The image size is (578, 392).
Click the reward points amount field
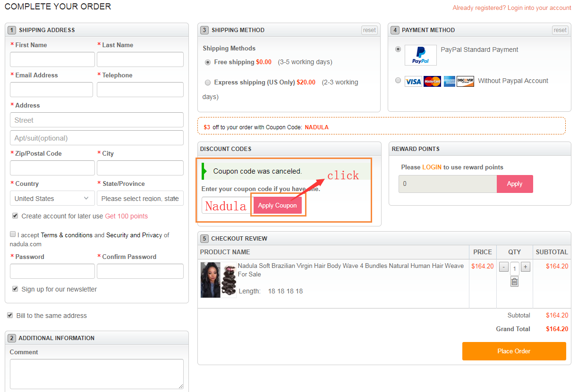tap(448, 184)
